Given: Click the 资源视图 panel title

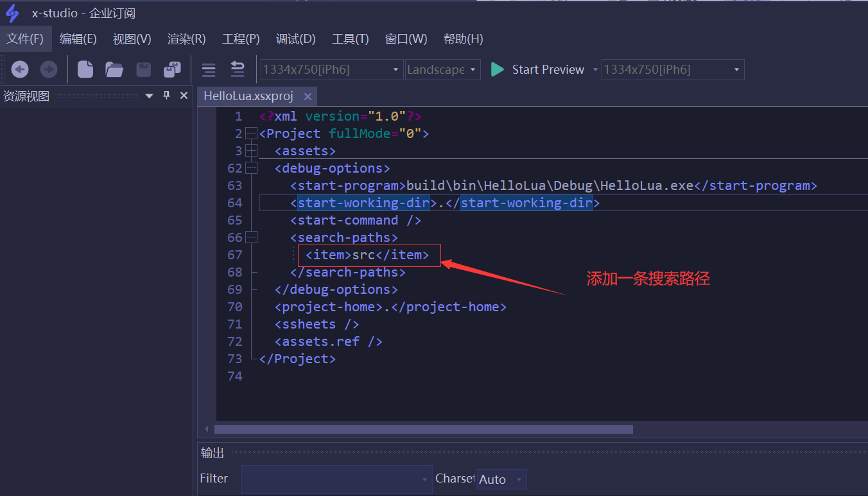Looking at the screenshot, I should [26, 96].
